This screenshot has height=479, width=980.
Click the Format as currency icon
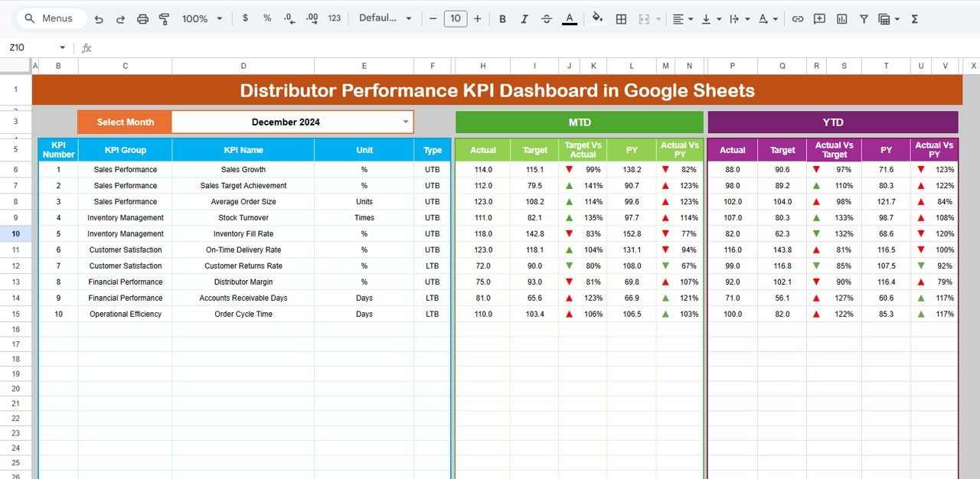245,18
